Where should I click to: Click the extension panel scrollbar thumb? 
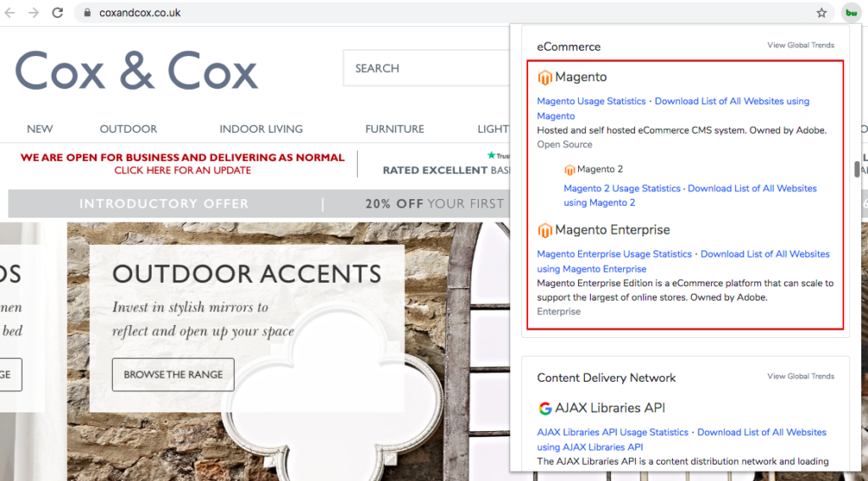857,168
